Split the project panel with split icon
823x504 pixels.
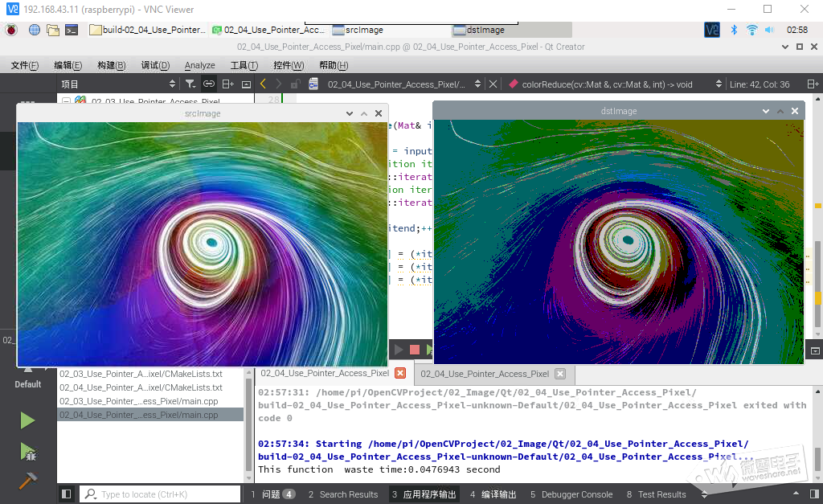(x=227, y=84)
